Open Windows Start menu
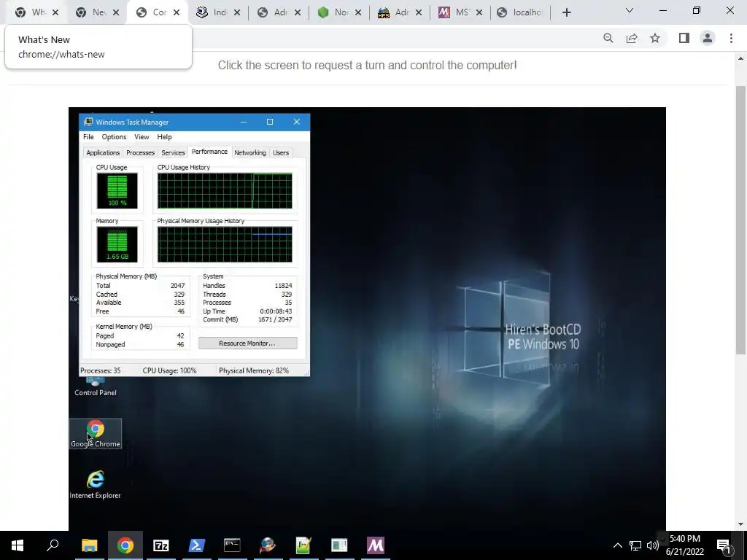This screenshot has width=747, height=560. pyautogui.click(x=18, y=545)
